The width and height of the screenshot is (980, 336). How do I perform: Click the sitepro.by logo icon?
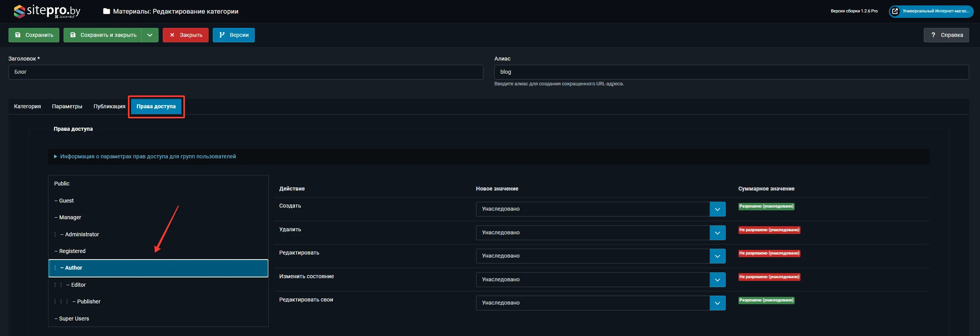tap(19, 11)
